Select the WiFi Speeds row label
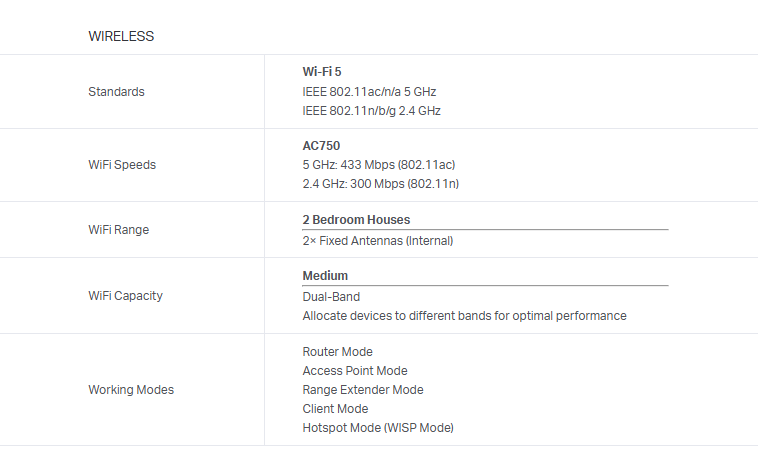The image size is (758, 459). tap(122, 165)
